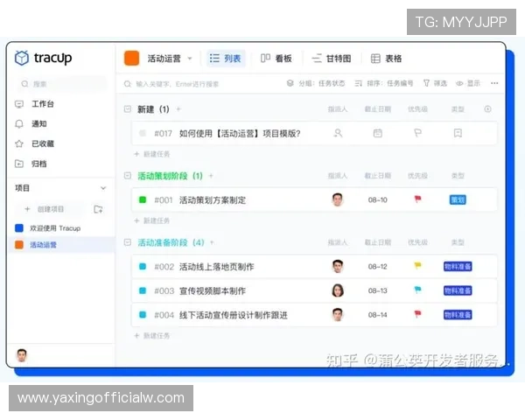This screenshot has height=420, width=525.
Task: Click the sidebar 搜索 search field
Action: click(x=62, y=84)
